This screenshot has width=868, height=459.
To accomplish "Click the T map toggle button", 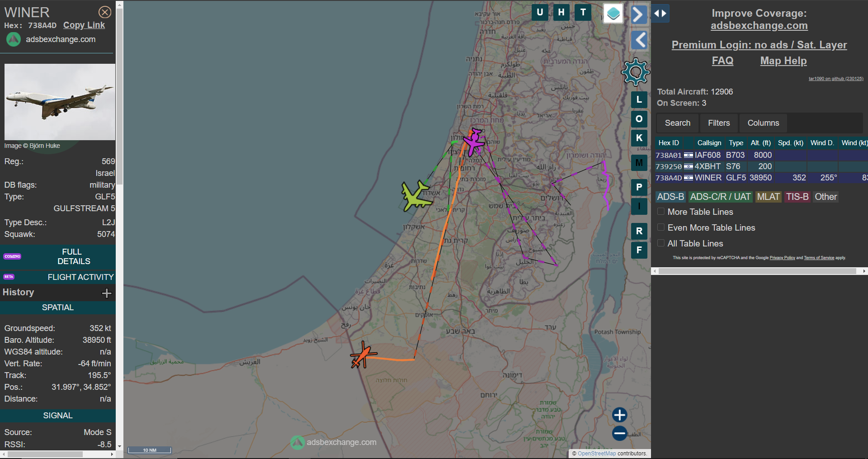I will point(583,12).
